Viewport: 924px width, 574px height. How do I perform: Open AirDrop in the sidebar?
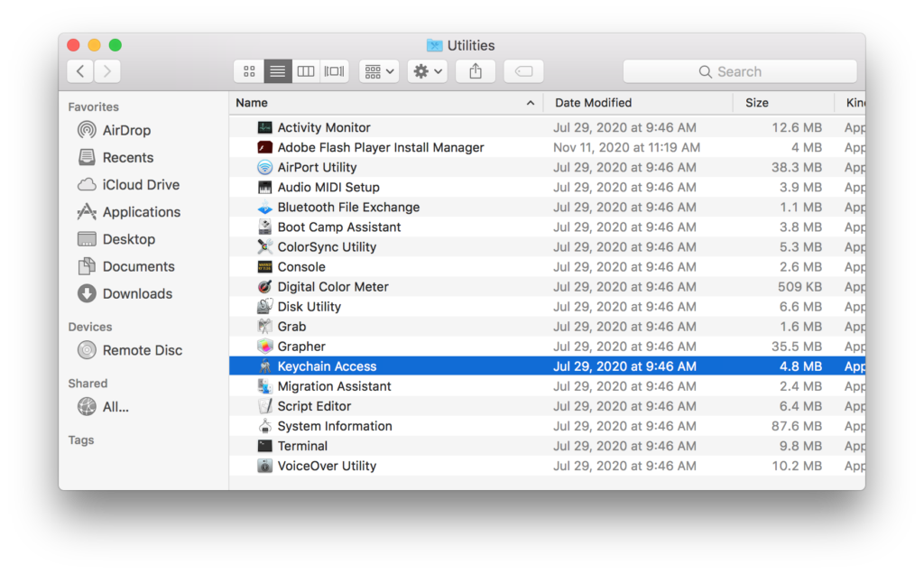[x=126, y=130]
